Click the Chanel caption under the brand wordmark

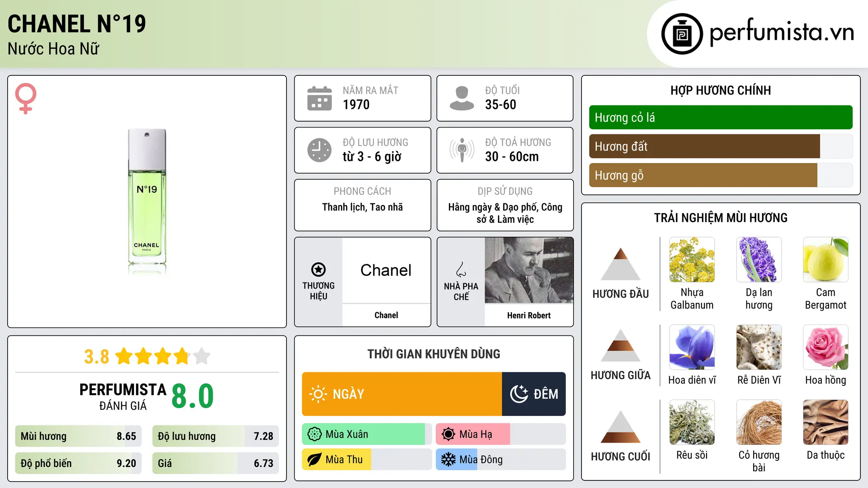[x=386, y=315]
